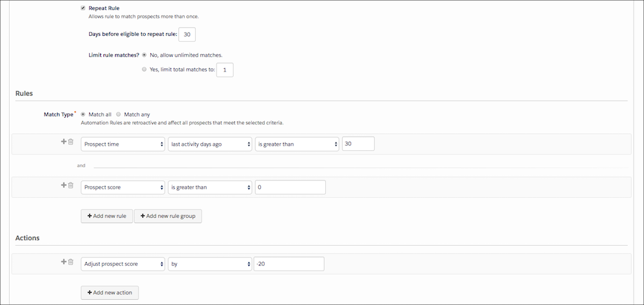Select Yes, limit total matches option
Screen dimensions: 644x305
click(144, 70)
